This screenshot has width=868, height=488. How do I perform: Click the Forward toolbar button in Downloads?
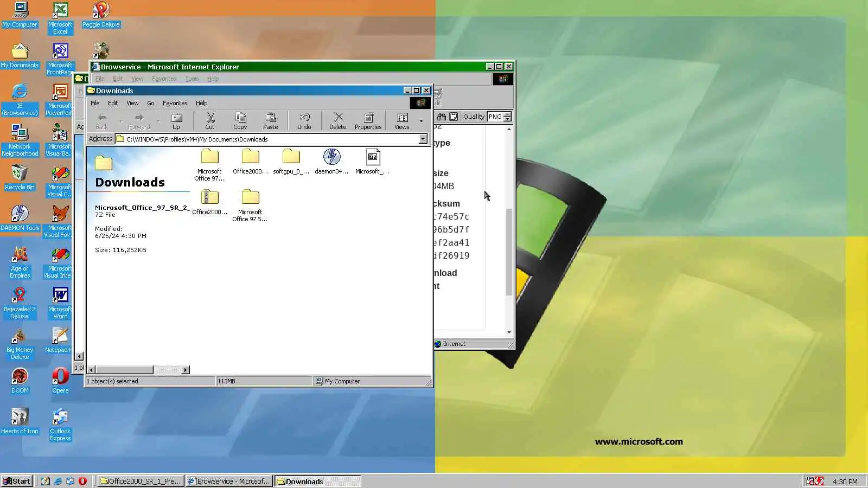coord(139,121)
